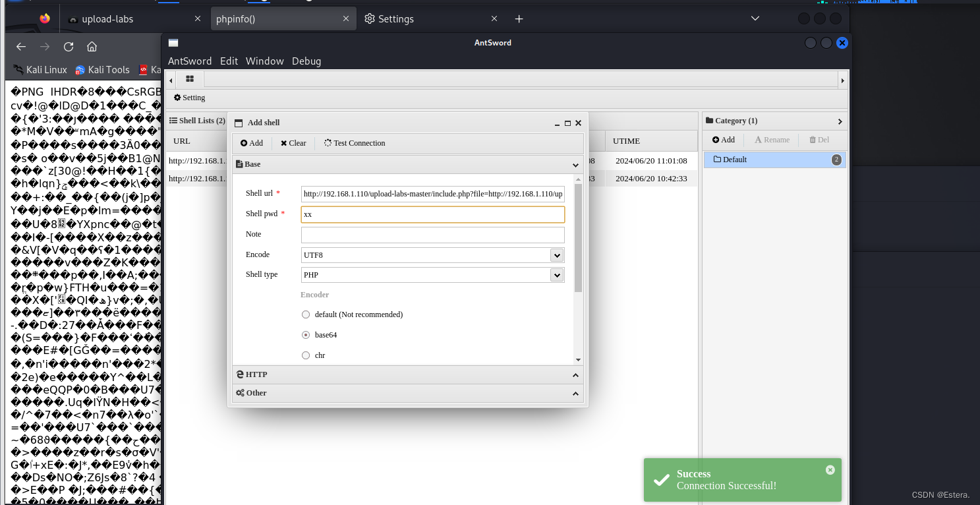Select default (Not recommended) encoder

(x=305, y=314)
